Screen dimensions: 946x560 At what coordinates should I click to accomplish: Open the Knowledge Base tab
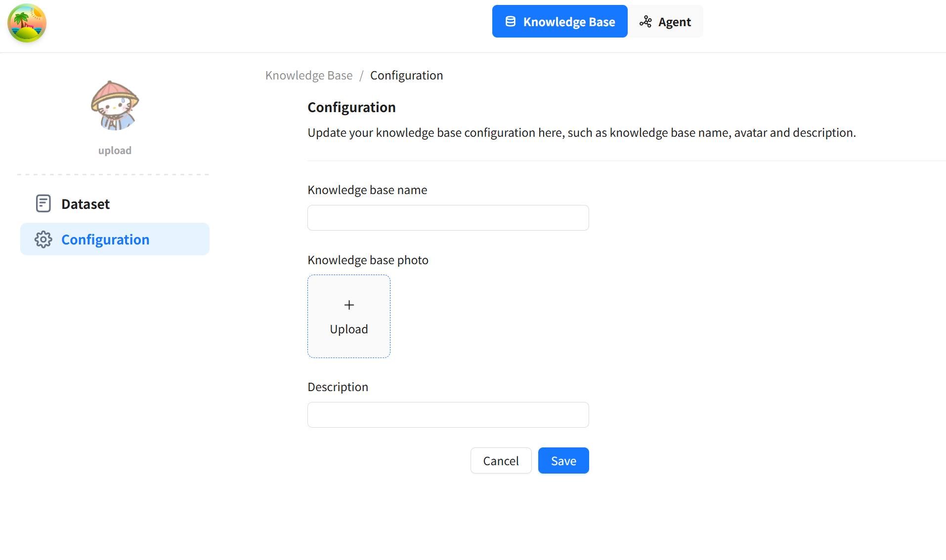click(559, 22)
